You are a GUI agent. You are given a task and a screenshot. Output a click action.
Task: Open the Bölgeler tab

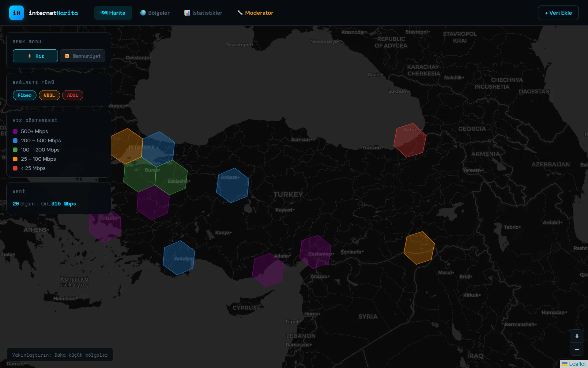[x=155, y=13]
